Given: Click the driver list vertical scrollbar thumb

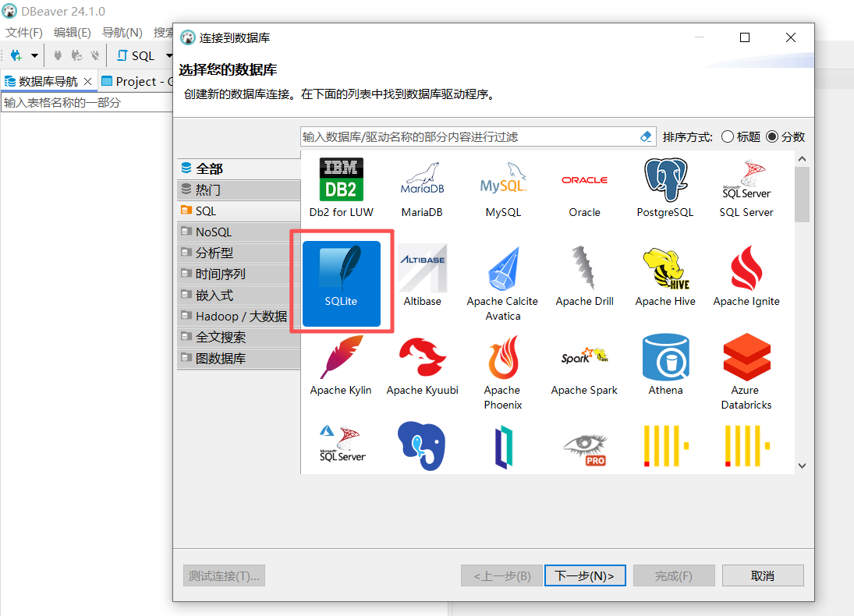Looking at the screenshot, I should pyautogui.click(x=802, y=194).
